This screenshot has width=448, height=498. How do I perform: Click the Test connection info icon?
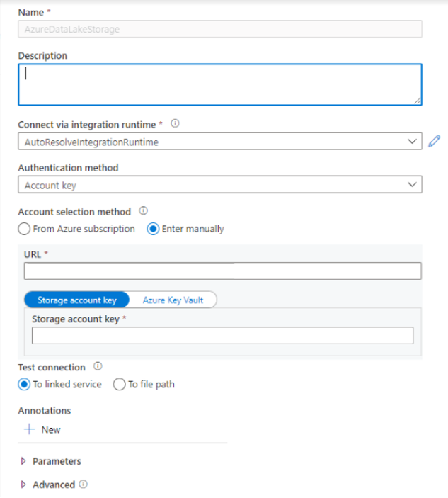[x=98, y=366]
